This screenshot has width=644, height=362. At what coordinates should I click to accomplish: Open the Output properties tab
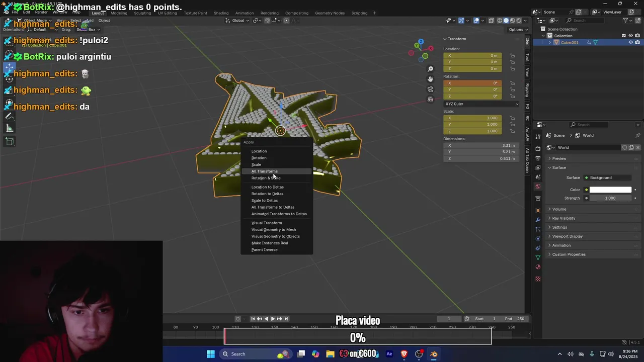pyautogui.click(x=538, y=158)
